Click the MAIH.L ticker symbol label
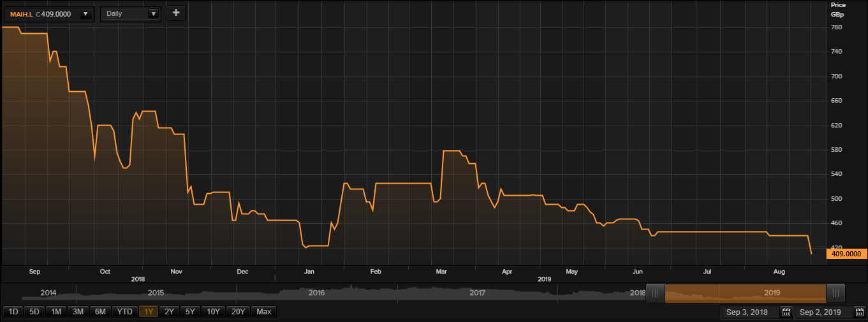The width and height of the screenshot is (868, 322). pos(22,14)
